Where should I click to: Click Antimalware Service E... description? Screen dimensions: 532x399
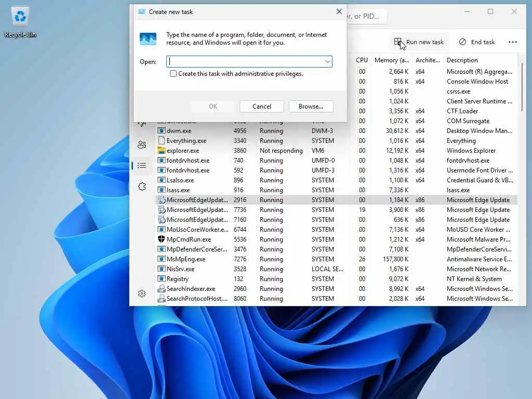point(479,259)
